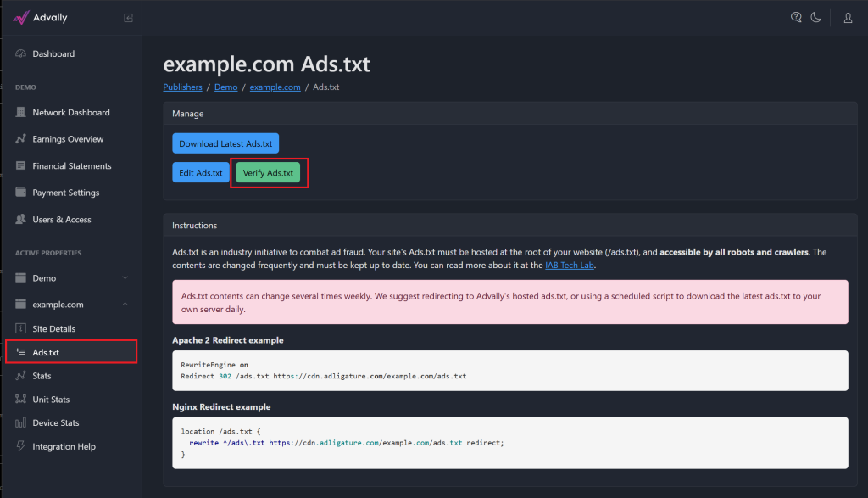The width and height of the screenshot is (868, 498).
Task: Click the Earnings Overview chart icon
Action: pyautogui.click(x=20, y=138)
